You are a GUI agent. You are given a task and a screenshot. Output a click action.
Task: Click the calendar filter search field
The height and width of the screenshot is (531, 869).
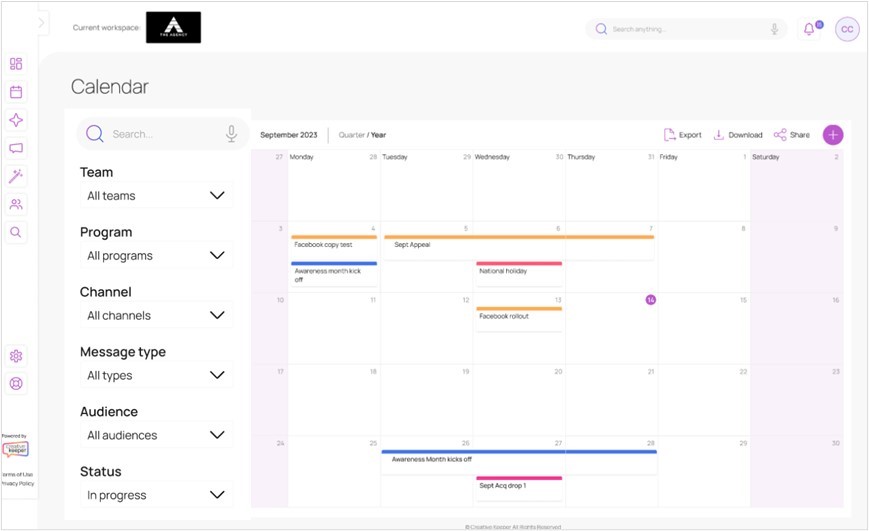[160, 134]
